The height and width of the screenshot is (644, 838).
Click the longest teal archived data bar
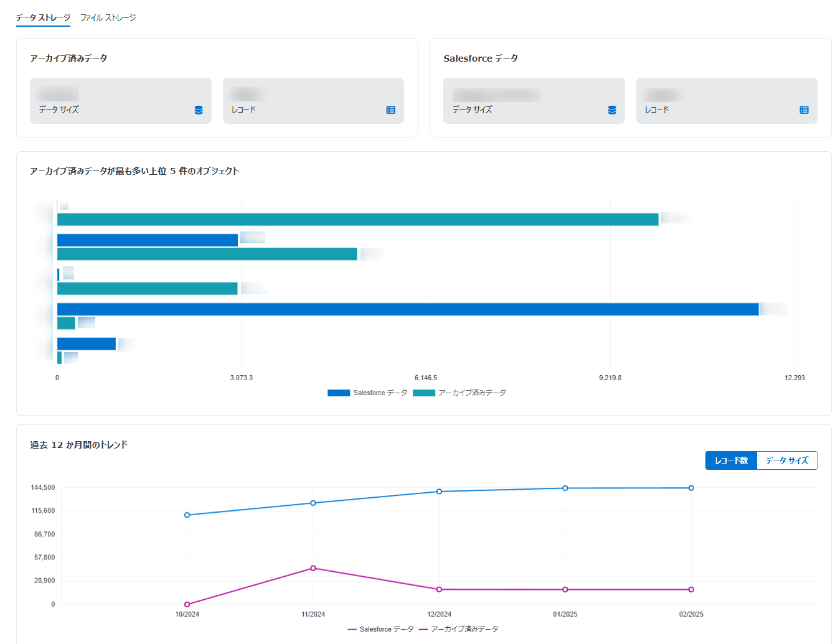[x=357, y=220]
